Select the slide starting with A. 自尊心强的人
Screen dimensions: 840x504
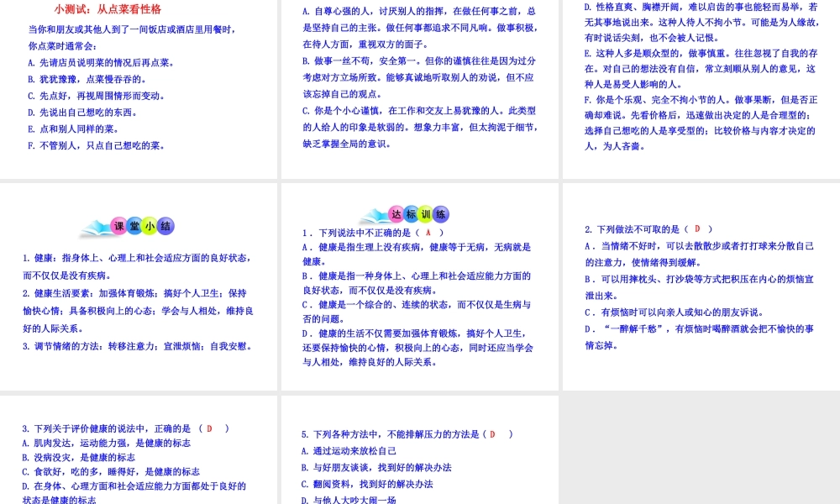tap(419, 89)
